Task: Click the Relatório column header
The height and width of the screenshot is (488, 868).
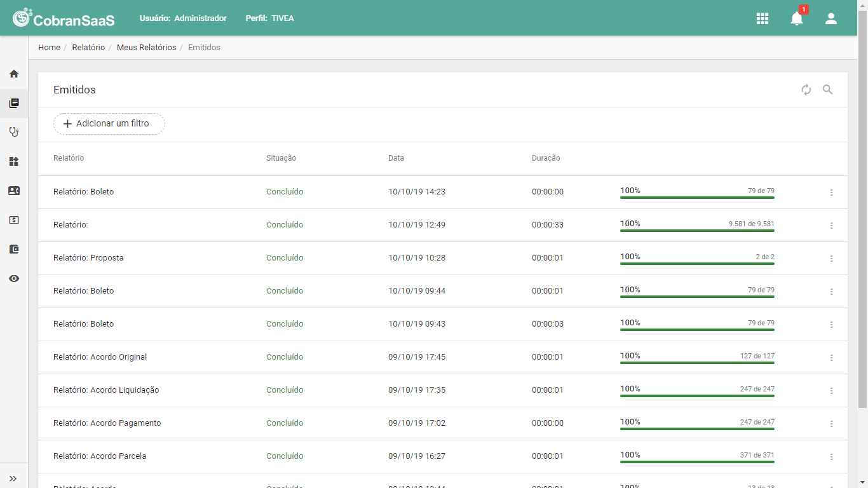Action: click(x=69, y=158)
